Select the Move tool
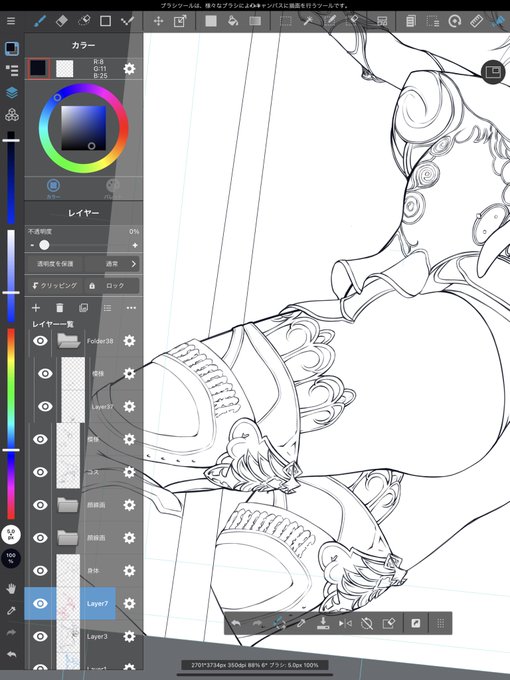The image size is (510, 680). [x=158, y=21]
